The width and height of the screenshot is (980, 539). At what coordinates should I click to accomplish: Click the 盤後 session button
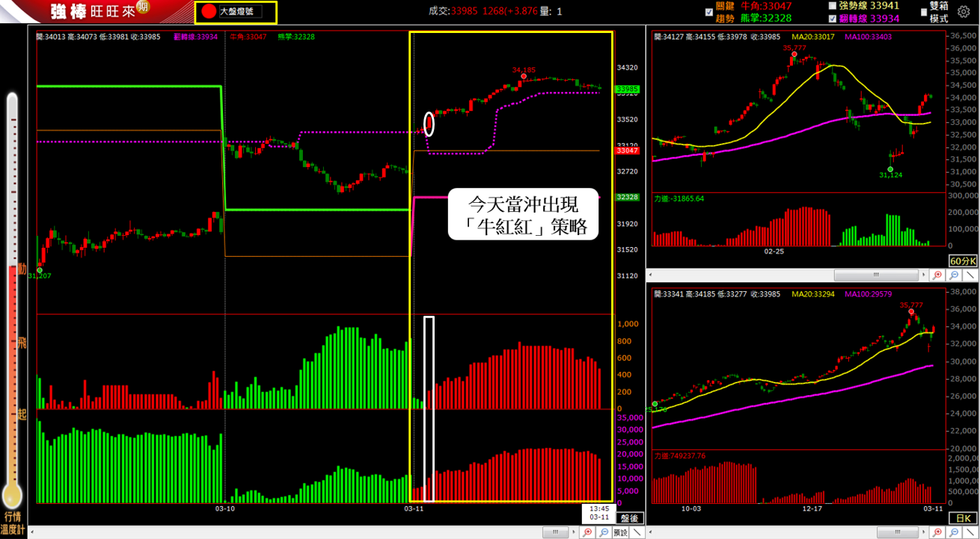[628, 518]
